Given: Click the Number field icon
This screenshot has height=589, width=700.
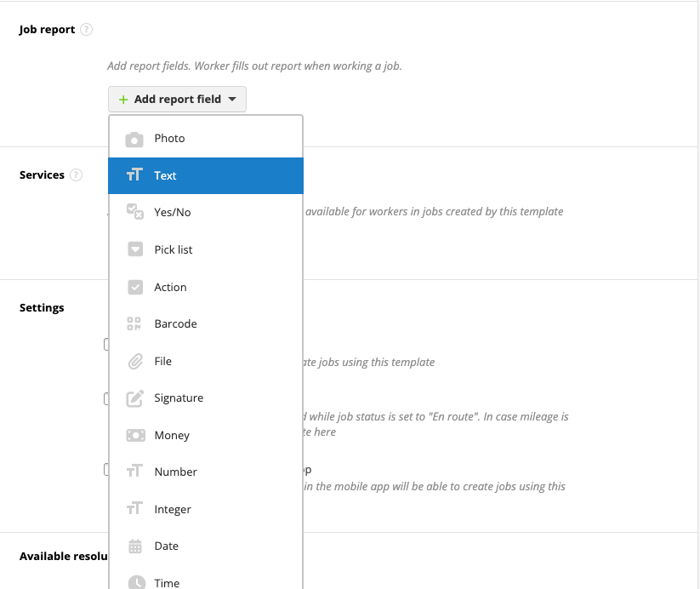Looking at the screenshot, I should point(134,471).
